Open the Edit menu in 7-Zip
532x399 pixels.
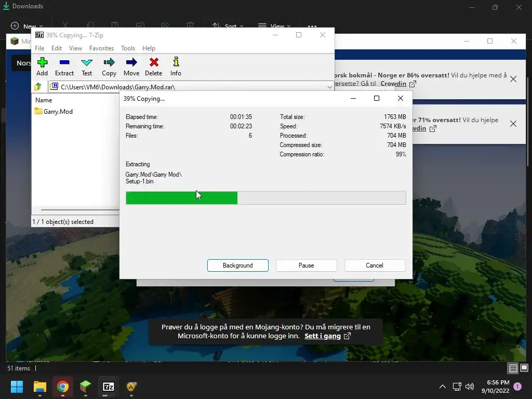pos(56,48)
